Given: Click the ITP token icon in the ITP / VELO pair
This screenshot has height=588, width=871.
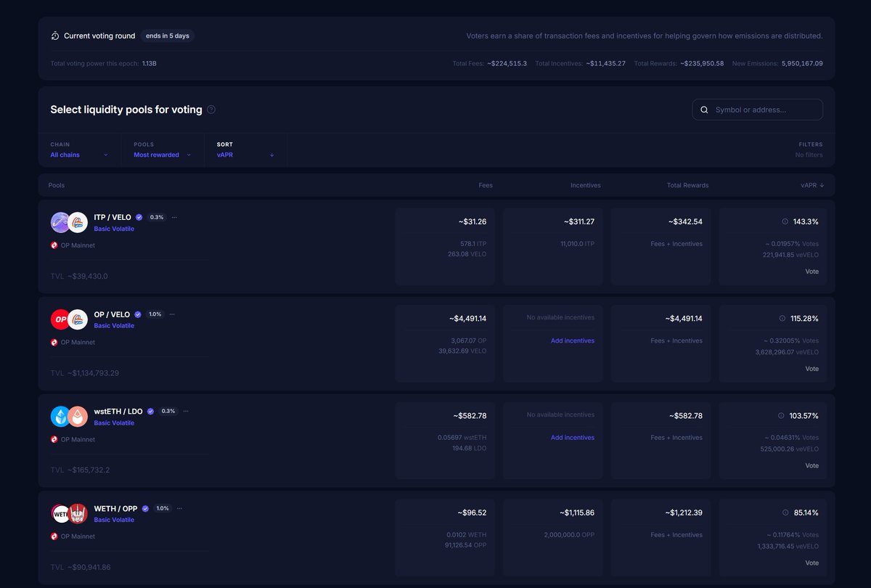Looking at the screenshot, I should (x=60, y=221).
